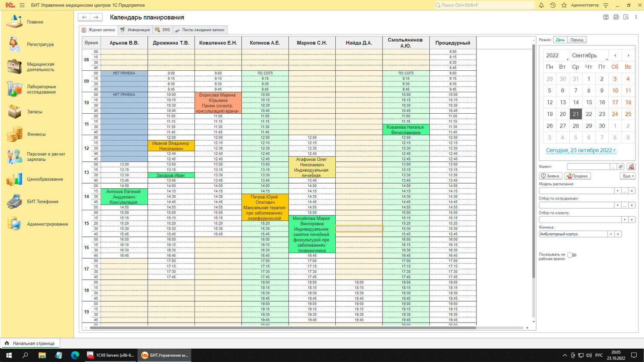Click the Продажа button
Screen dimensions: 644x362
click(577, 176)
